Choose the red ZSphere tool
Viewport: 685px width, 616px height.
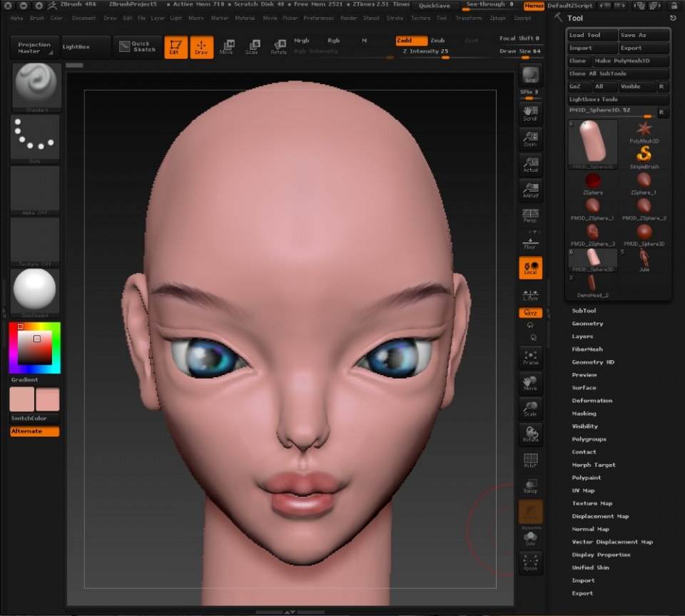[x=593, y=183]
